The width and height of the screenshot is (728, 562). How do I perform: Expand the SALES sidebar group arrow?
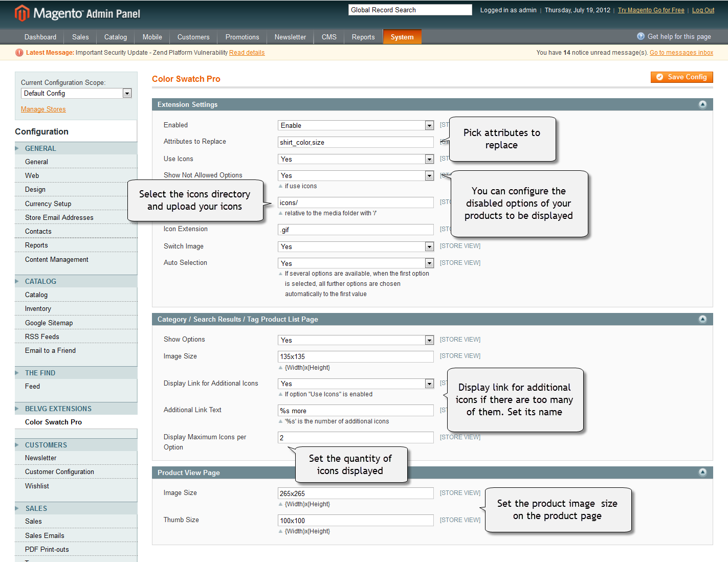17,508
